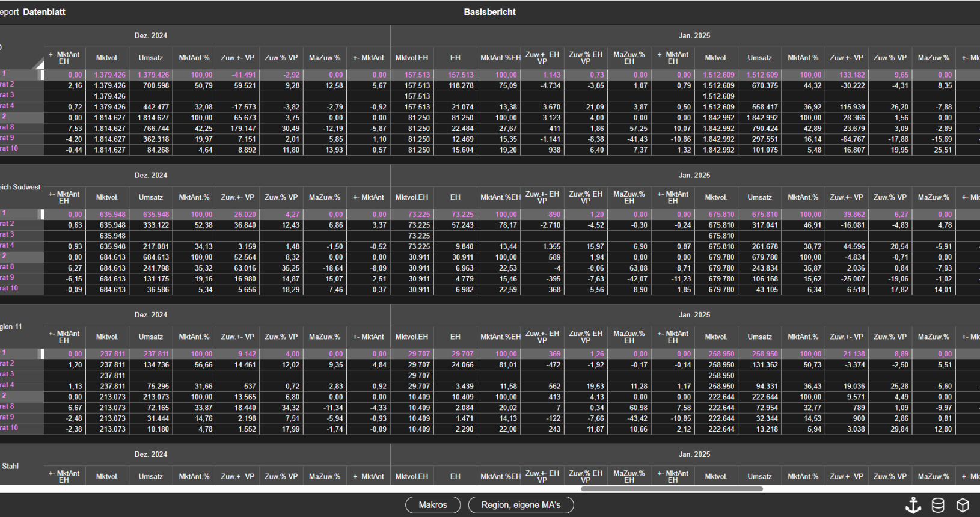Open the database cylinder icon

pyautogui.click(x=938, y=505)
